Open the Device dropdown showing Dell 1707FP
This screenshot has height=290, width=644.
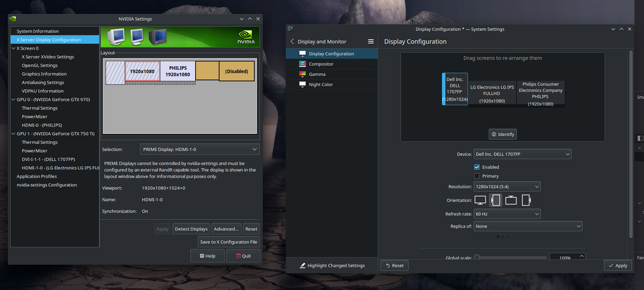pos(522,154)
